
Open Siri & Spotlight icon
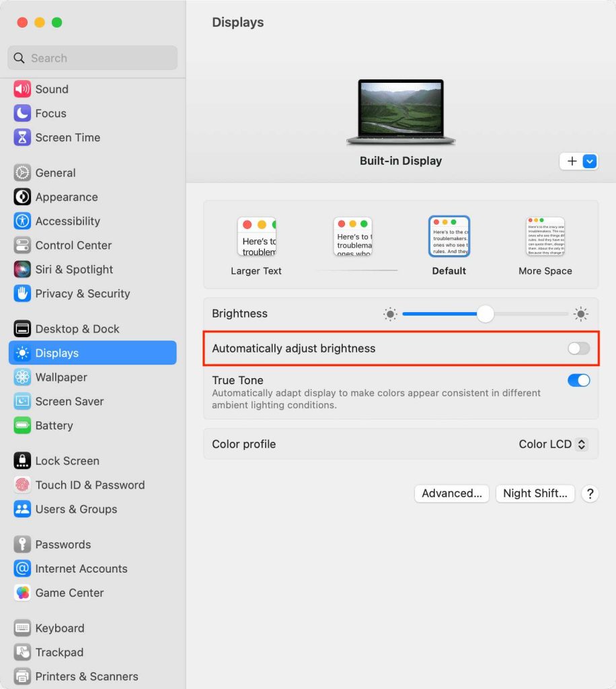click(x=22, y=269)
